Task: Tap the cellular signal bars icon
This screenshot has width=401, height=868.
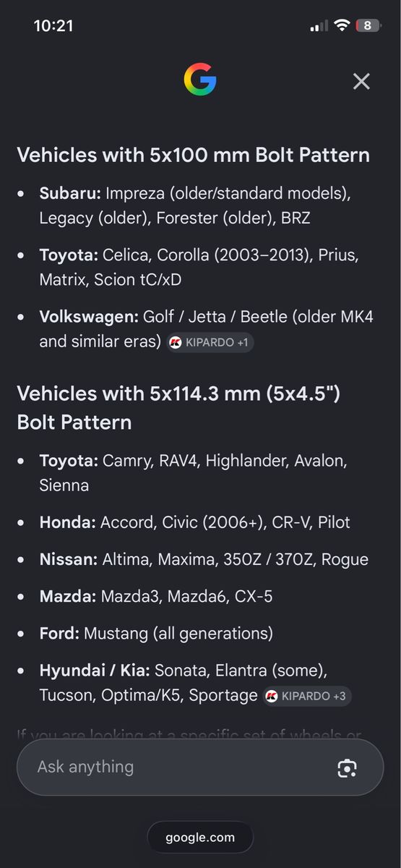Action: point(319,26)
